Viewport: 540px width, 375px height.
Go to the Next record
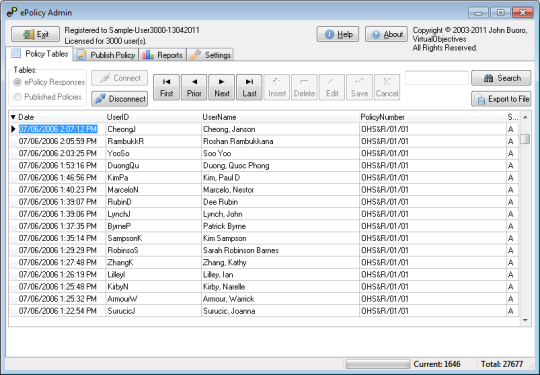pyautogui.click(x=221, y=87)
